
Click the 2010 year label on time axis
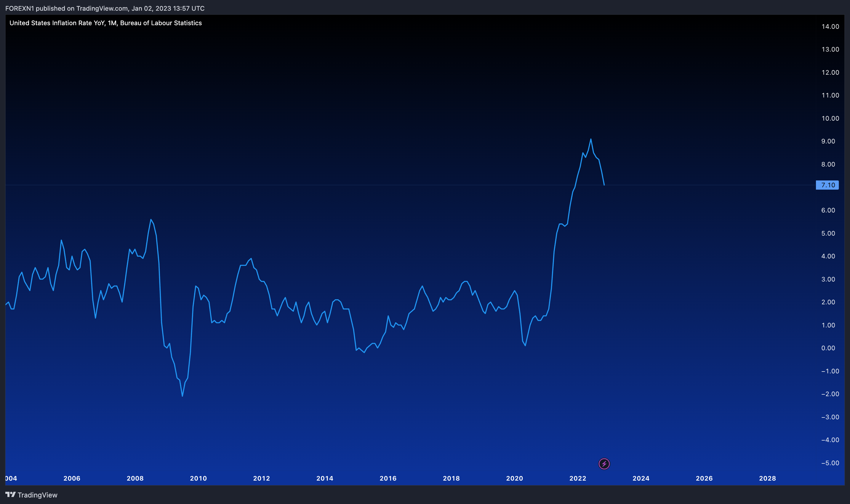pos(198,478)
